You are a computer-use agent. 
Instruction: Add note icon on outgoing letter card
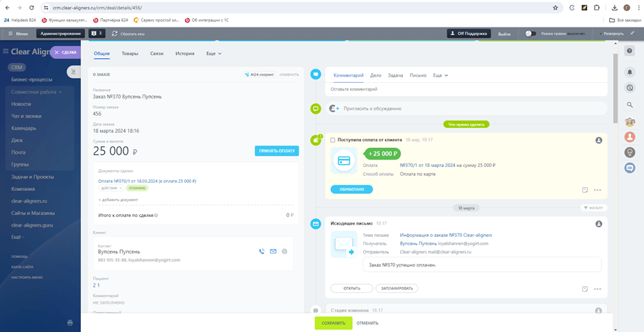[x=585, y=289]
